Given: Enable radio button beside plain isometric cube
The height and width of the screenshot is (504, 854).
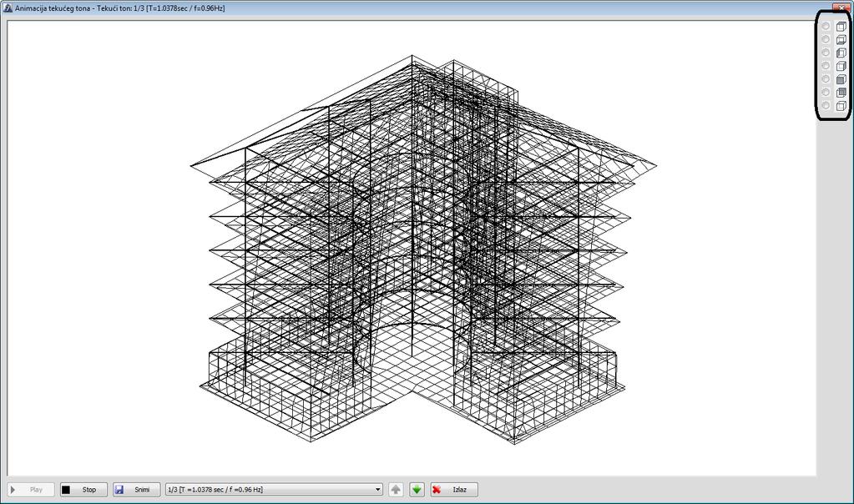Looking at the screenshot, I should [826, 105].
